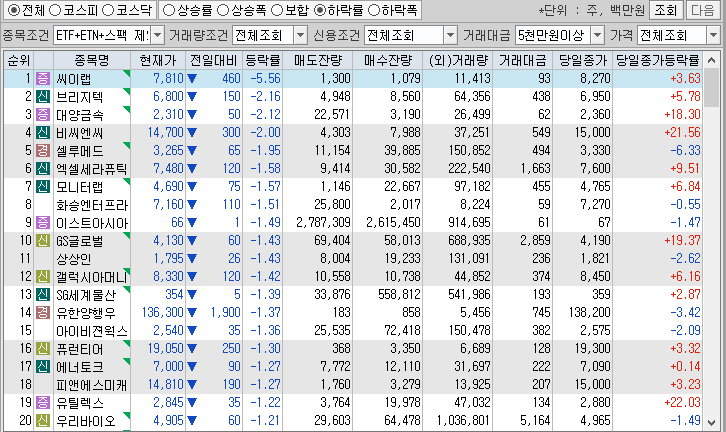Viewport: 726px width, 432px height.
Task: Select the stock name 상상인
Action: 74,259
